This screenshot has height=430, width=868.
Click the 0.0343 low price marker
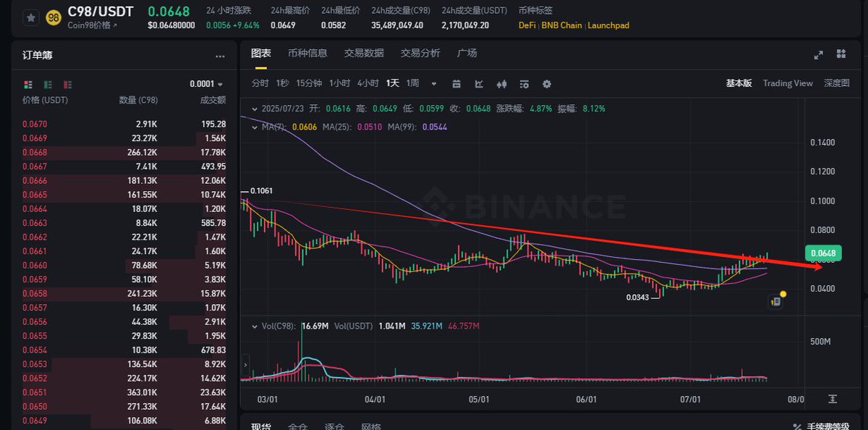pyautogui.click(x=637, y=297)
